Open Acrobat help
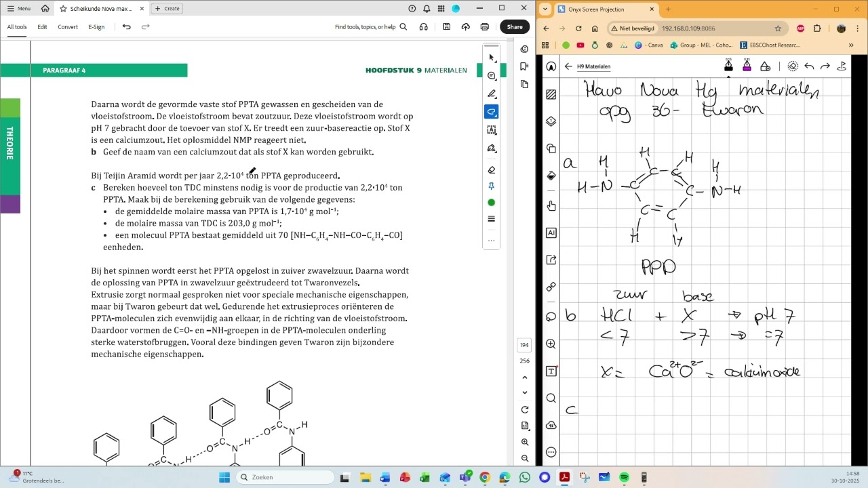 [x=412, y=9]
